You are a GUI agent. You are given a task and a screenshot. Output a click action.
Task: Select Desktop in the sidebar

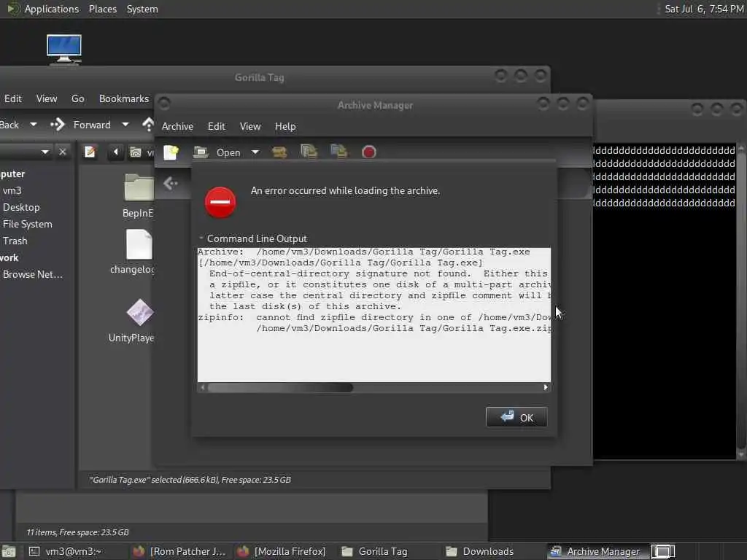pos(21,207)
